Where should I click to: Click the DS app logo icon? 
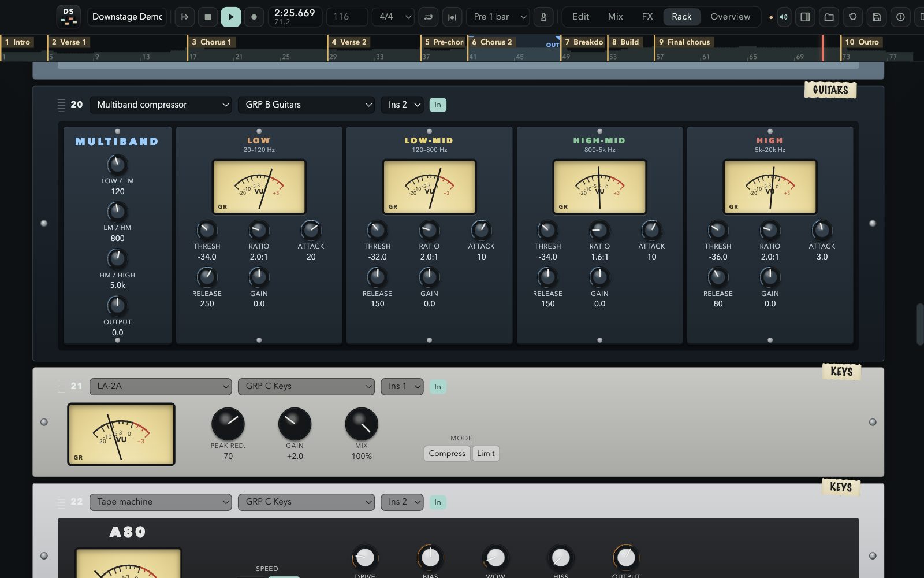coord(69,17)
